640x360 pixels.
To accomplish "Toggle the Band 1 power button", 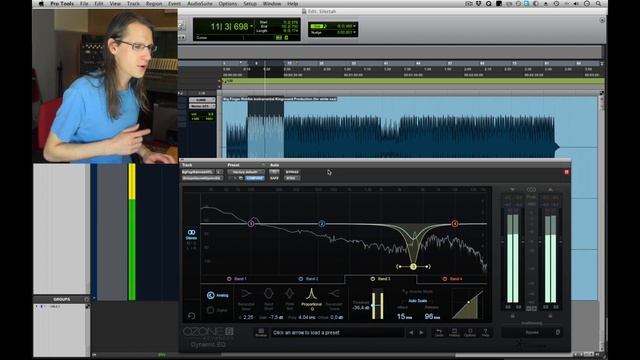I will click(x=229, y=279).
